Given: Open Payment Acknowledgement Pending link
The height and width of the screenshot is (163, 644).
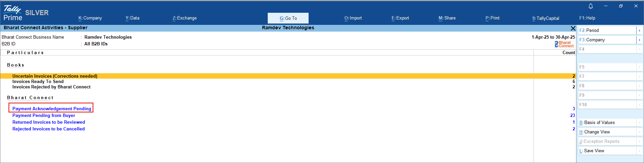Looking at the screenshot, I should (x=52, y=109).
